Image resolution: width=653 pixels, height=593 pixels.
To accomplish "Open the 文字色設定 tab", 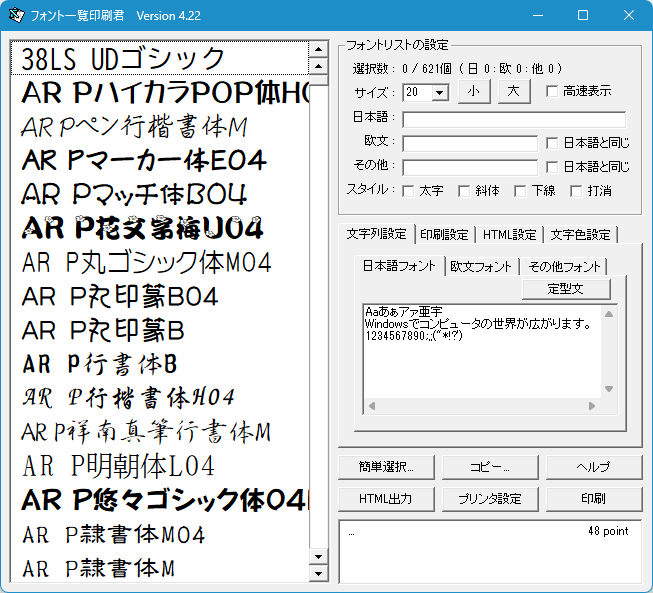I will 580,235.
